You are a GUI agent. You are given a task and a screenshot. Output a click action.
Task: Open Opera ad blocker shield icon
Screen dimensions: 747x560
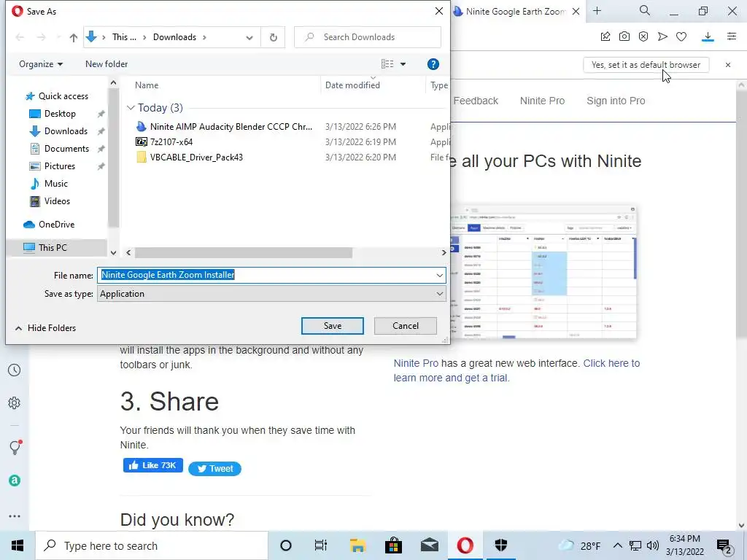(643, 36)
